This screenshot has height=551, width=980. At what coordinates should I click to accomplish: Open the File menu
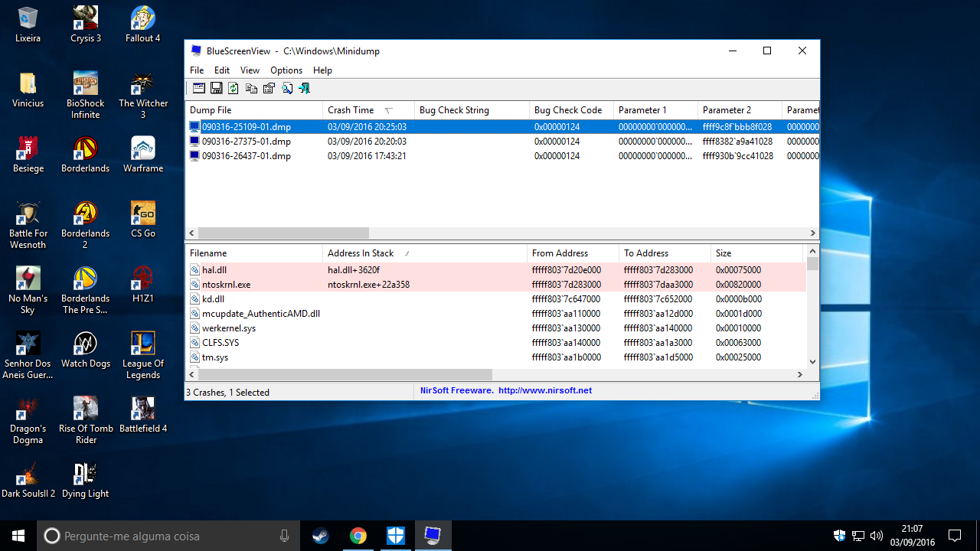point(197,70)
